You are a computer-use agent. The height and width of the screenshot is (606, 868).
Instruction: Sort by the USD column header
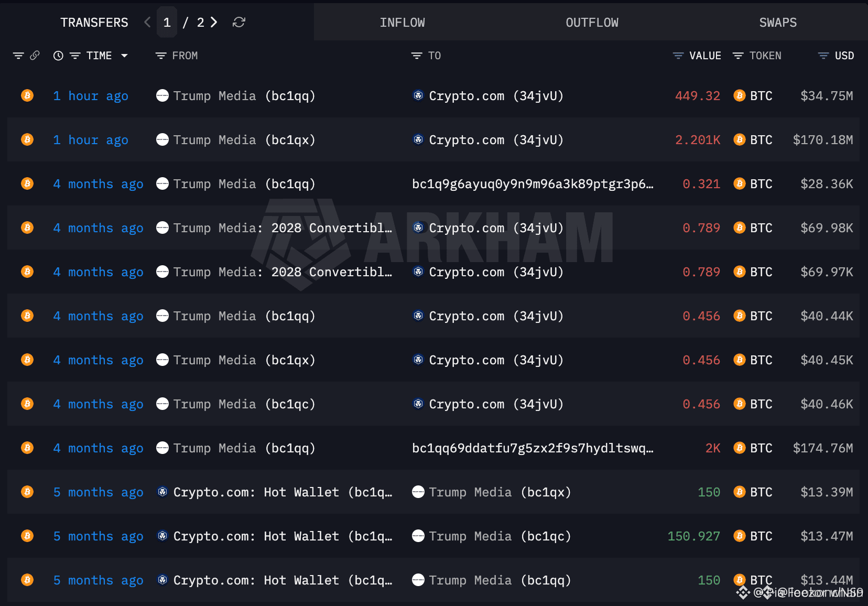pyautogui.click(x=844, y=56)
